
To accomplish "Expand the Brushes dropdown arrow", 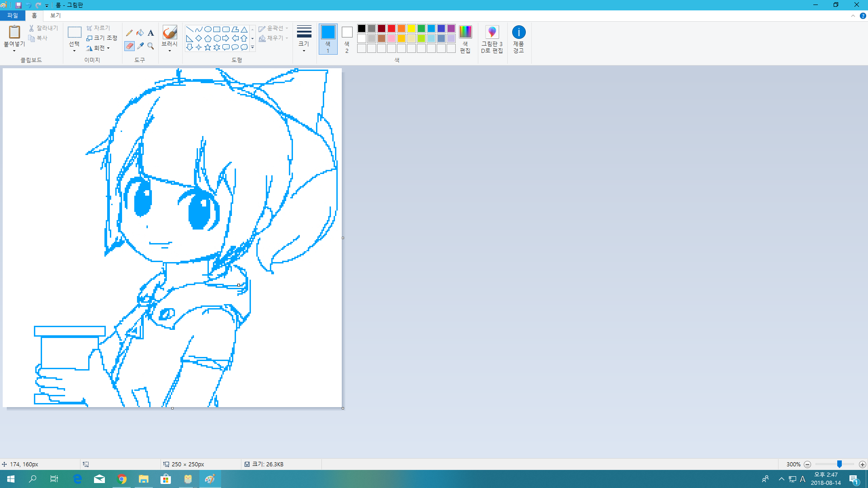I will (x=170, y=51).
